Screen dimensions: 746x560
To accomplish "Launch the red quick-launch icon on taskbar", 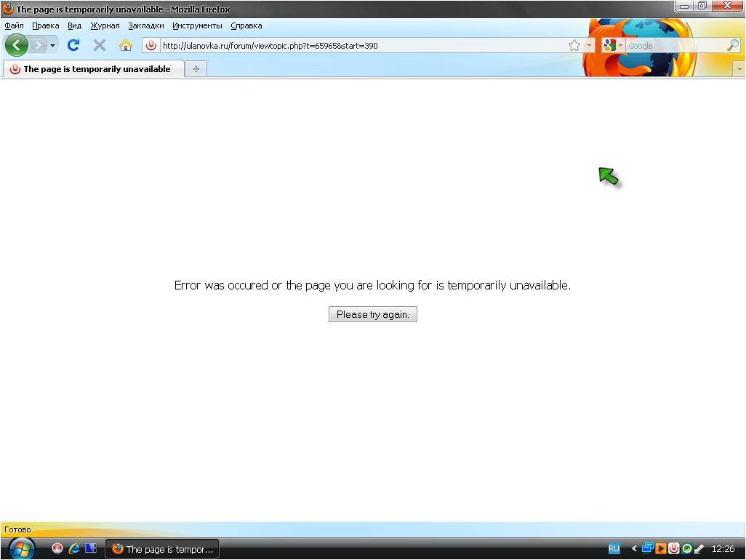I will pyautogui.click(x=57, y=548).
